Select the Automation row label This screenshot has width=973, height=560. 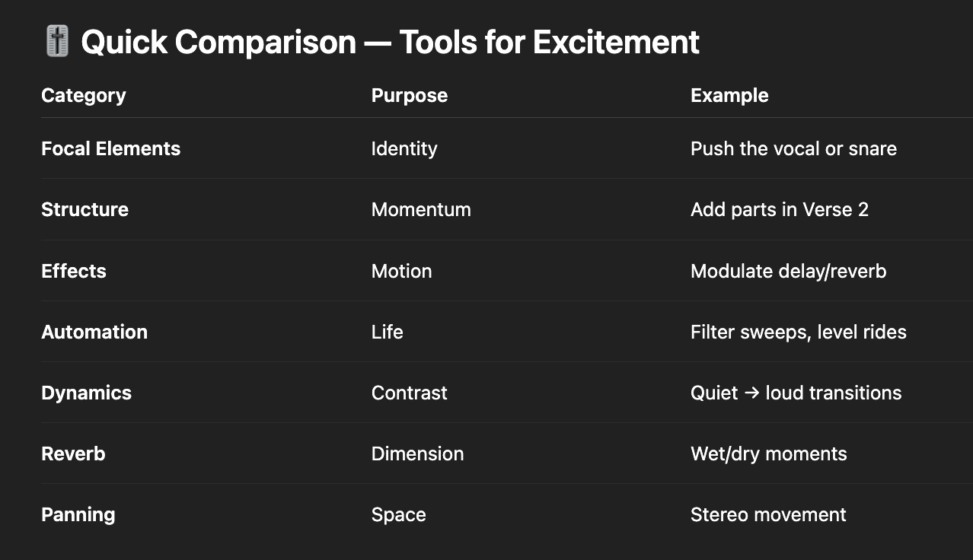click(94, 332)
